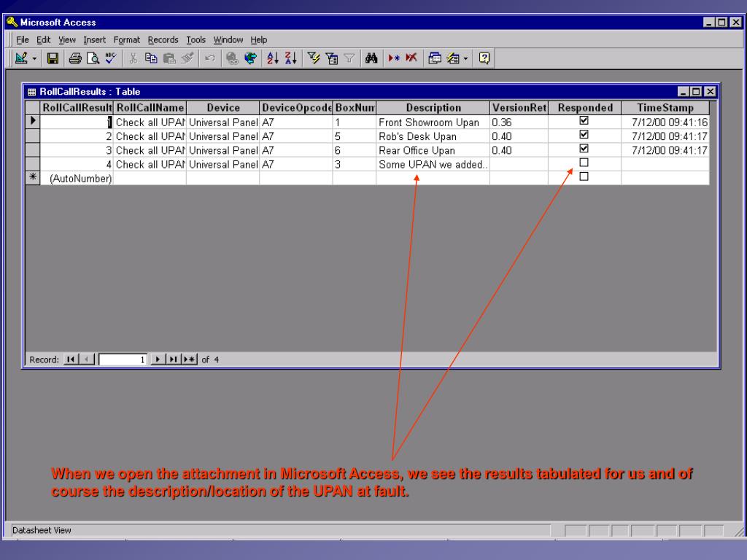Click the New Record toolbar icon
This screenshot has width=747, height=560.
coord(394,58)
